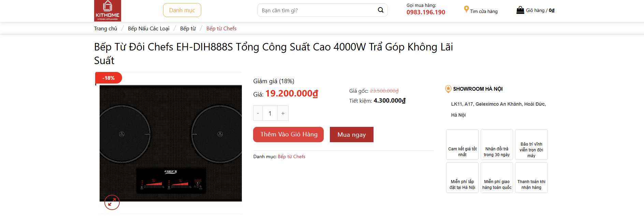
Task: Add product with Thêm Vào Giỏ Hàng
Action: click(288, 134)
